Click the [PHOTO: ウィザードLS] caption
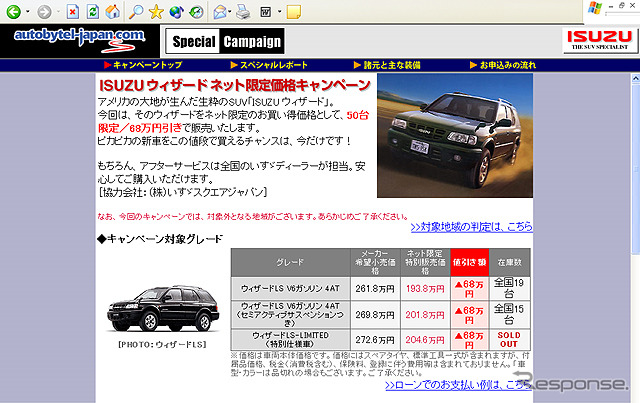The height and width of the screenshot is (403, 640). 162,345
